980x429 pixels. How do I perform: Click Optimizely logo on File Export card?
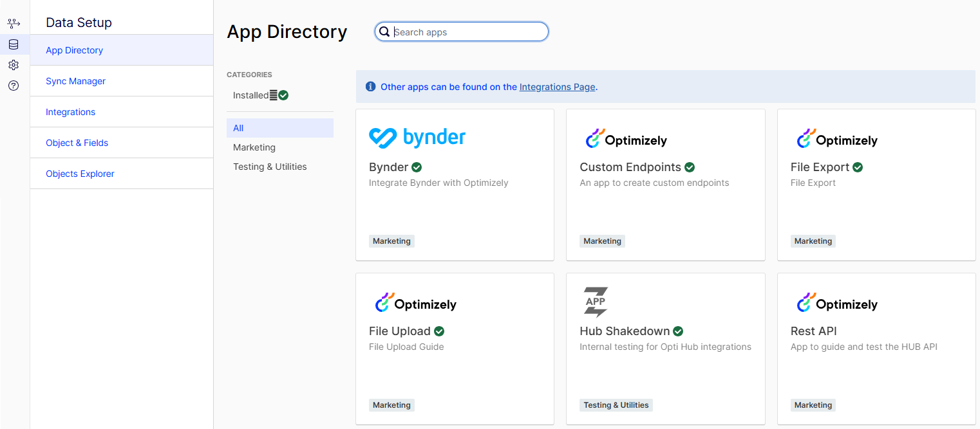click(837, 139)
